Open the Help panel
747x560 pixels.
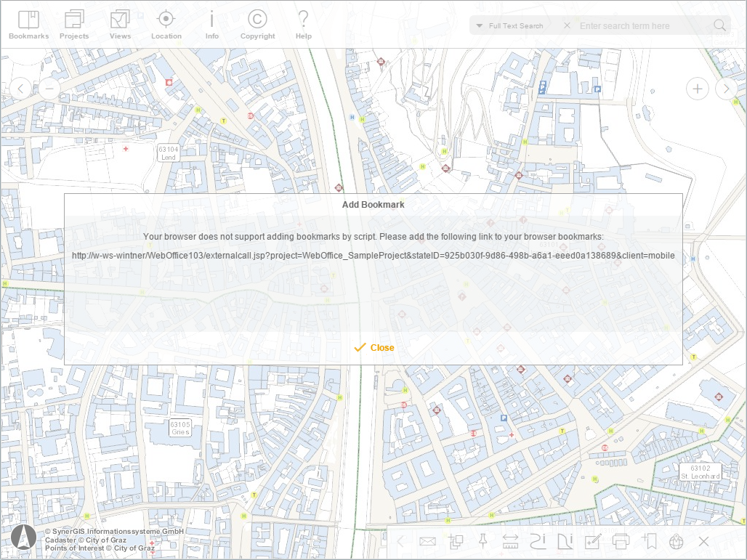(303, 24)
